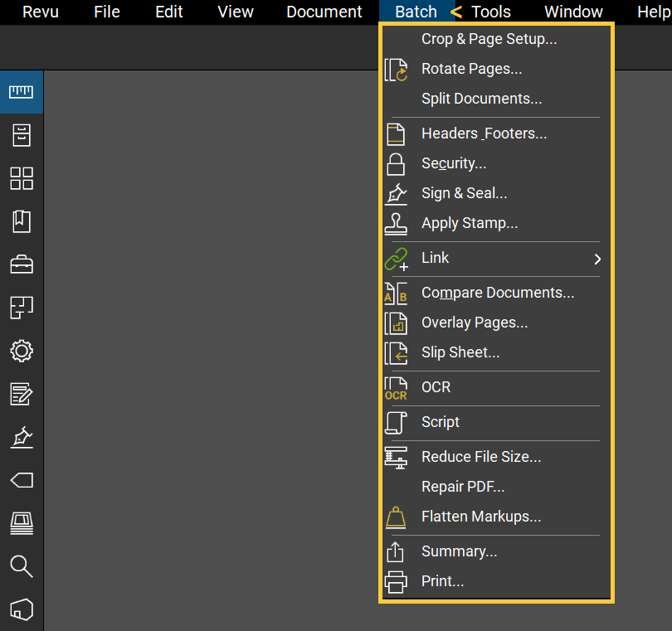Open the Measurements panel ruler icon

tap(21, 92)
